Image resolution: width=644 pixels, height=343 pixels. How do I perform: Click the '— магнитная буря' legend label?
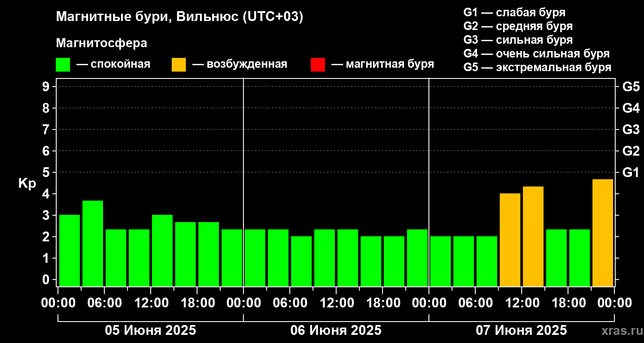[383, 64]
